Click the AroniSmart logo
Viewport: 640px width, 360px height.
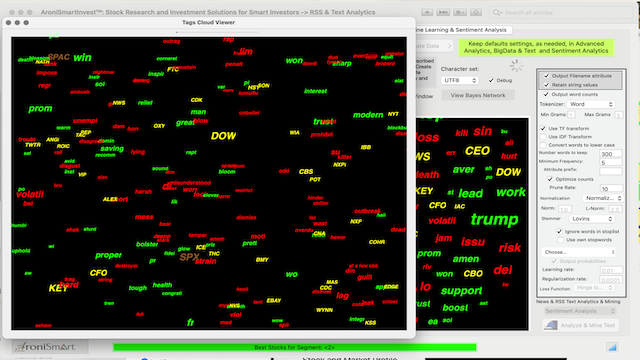(45, 347)
